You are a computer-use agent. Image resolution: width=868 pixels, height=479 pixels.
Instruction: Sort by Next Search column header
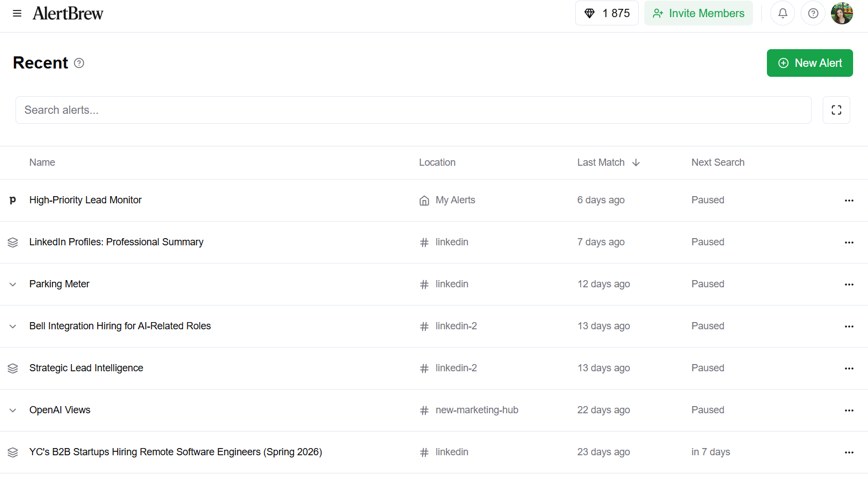[x=718, y=162]
